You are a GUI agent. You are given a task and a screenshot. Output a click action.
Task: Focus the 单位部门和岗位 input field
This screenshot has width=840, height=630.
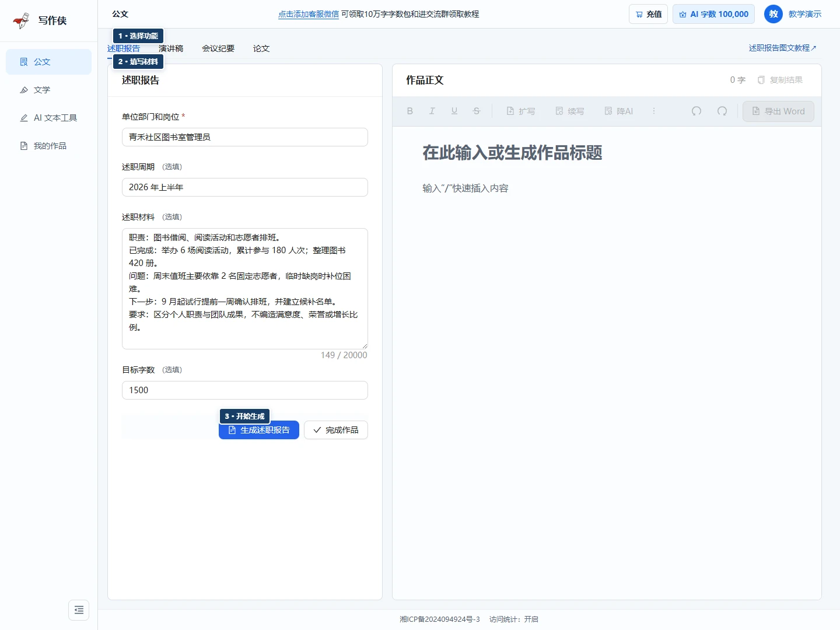pyautogui.click(x=245, y=137)
